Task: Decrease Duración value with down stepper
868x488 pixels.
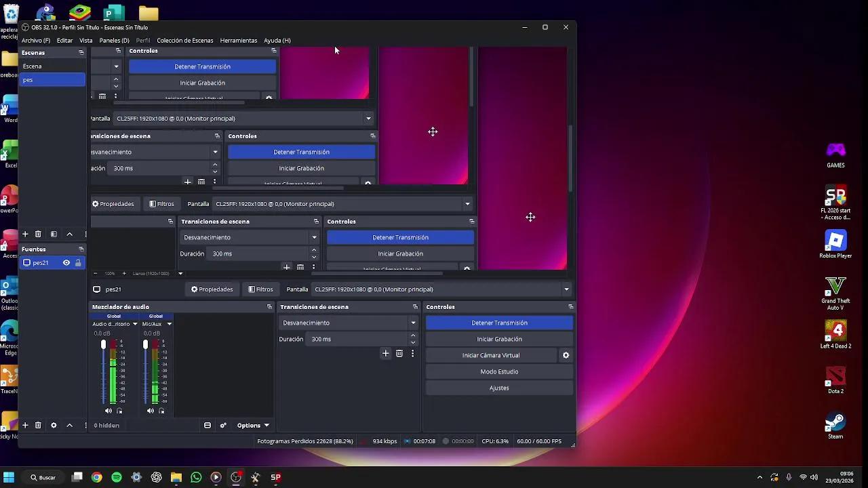Action: (x=413, y=342)
